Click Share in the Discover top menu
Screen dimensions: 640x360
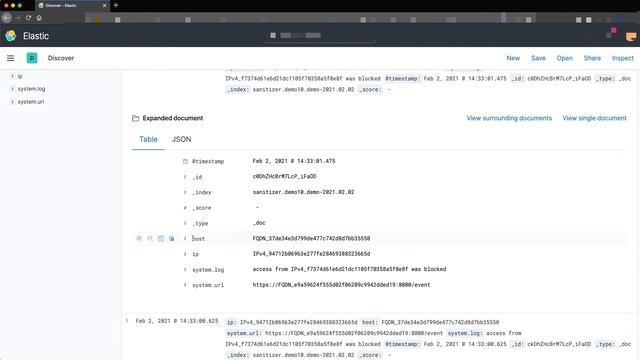tap(592, 58)
